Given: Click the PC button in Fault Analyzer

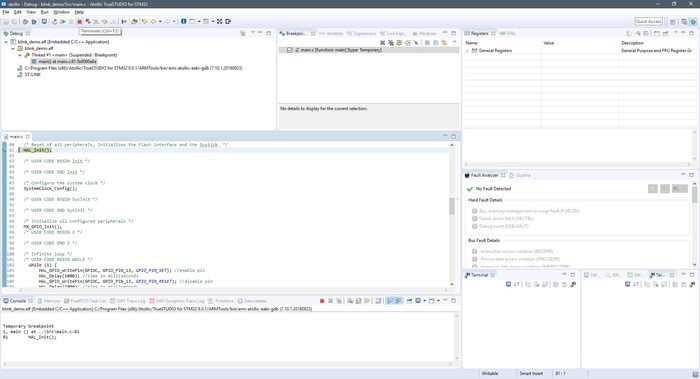Looking at the screenshot, I should 679,189.
